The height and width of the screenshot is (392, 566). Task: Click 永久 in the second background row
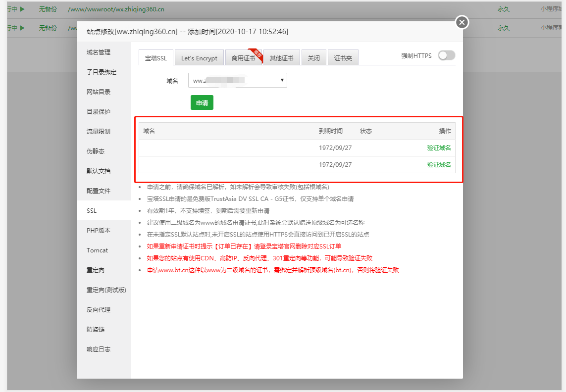pyautogui.click(x=504, y=28)
